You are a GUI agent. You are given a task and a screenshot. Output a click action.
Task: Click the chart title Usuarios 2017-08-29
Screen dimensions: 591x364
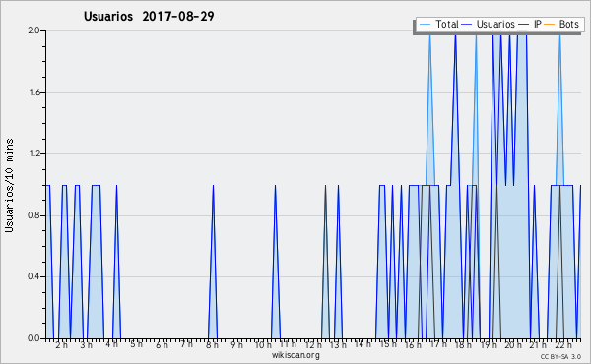coord(149,16)
